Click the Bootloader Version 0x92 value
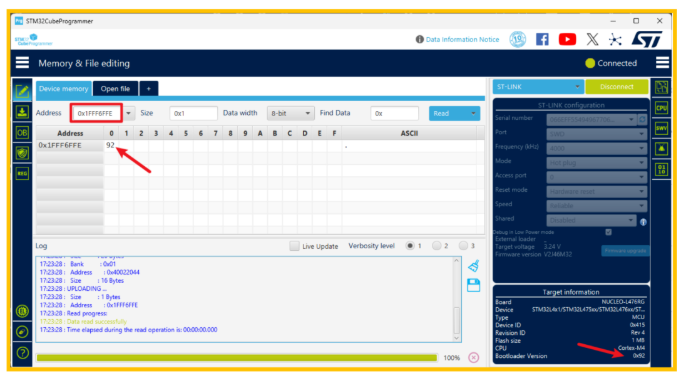This screenshot has width=677, height=377. pyautogui.click(x=639, y=356)
